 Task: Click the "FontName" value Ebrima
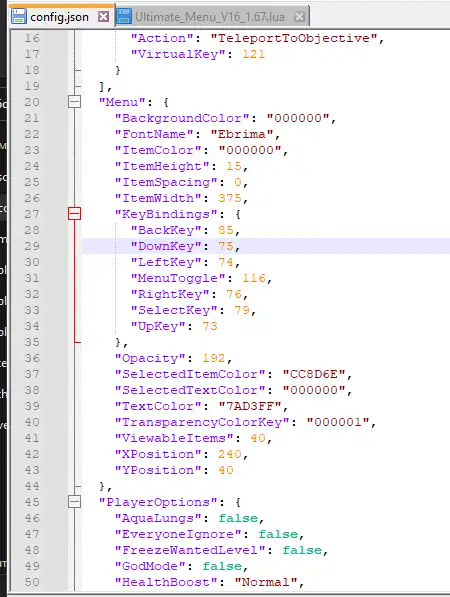[x=242, y=134]
